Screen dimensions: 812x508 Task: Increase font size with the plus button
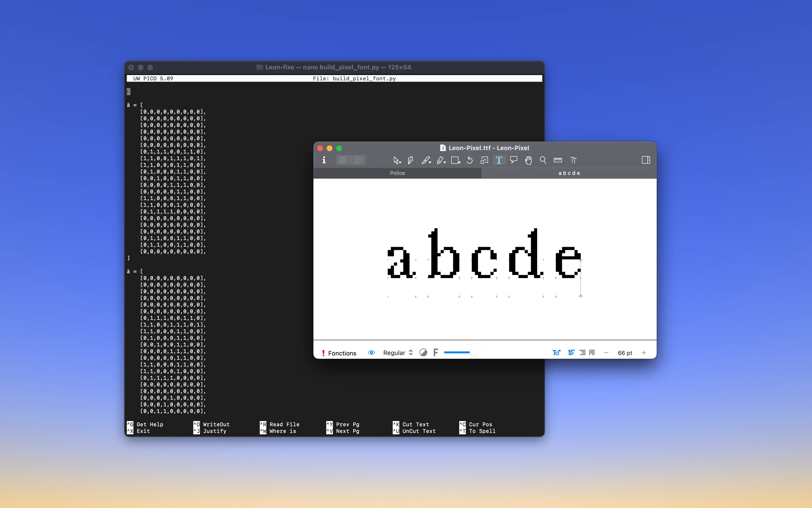pos(644,353)
